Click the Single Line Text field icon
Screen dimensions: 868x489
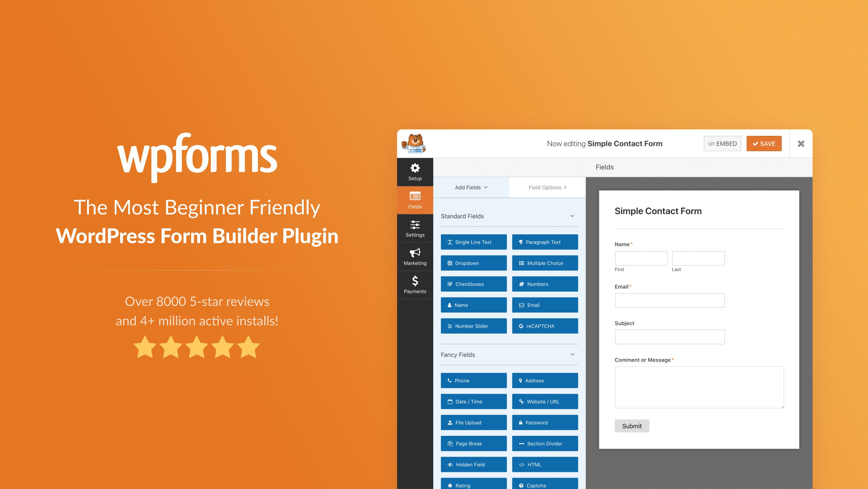point(474,242)
